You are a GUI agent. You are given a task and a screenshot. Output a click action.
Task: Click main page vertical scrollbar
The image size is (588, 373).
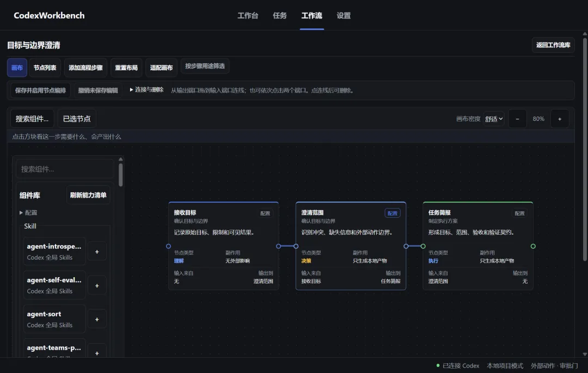[x=585, y=149]
